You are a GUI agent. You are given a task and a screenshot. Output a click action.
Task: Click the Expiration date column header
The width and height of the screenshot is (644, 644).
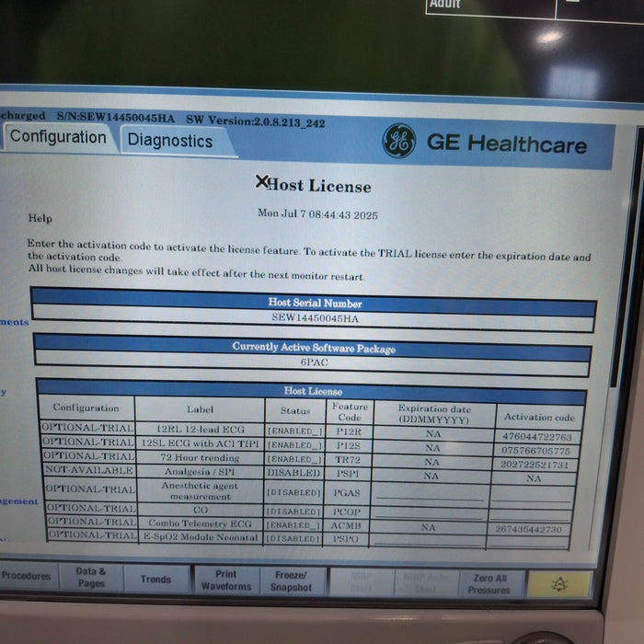[434, 414]
